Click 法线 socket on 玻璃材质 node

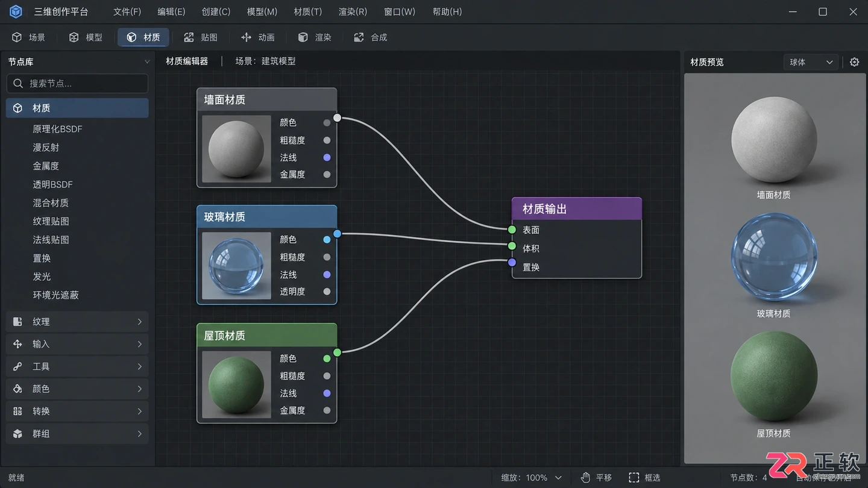click(327, 275)
